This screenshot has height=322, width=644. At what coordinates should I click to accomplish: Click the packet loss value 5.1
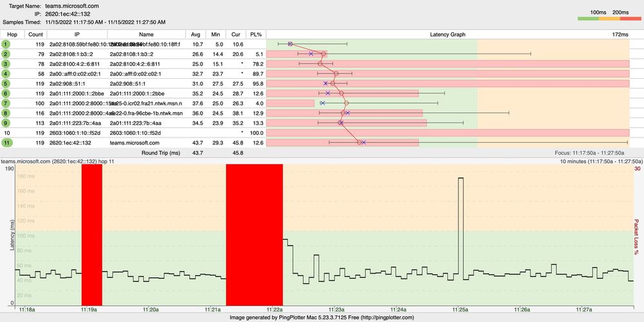pos(260,54)
